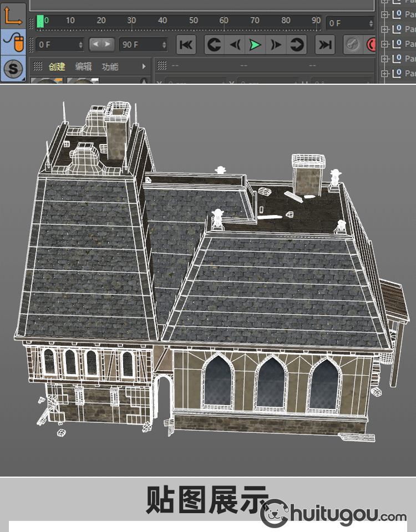Jump to previous keyframe

(214, 44)
